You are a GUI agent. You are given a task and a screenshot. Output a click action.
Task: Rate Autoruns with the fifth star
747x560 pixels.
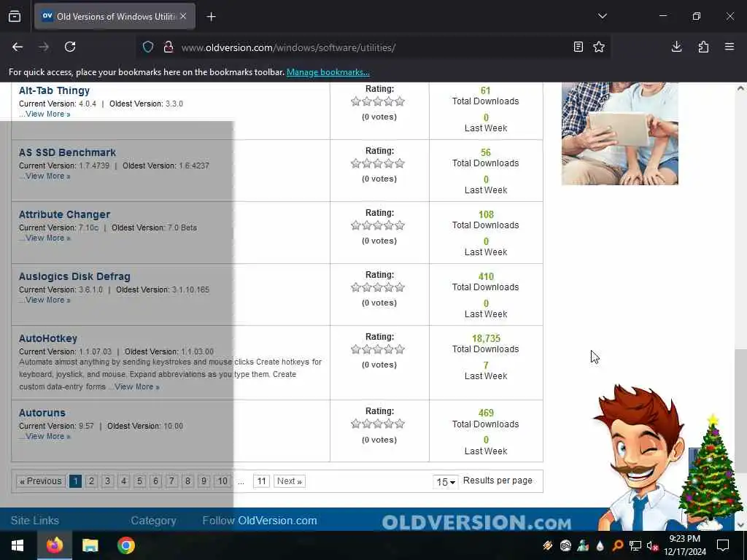pos(400,424)
